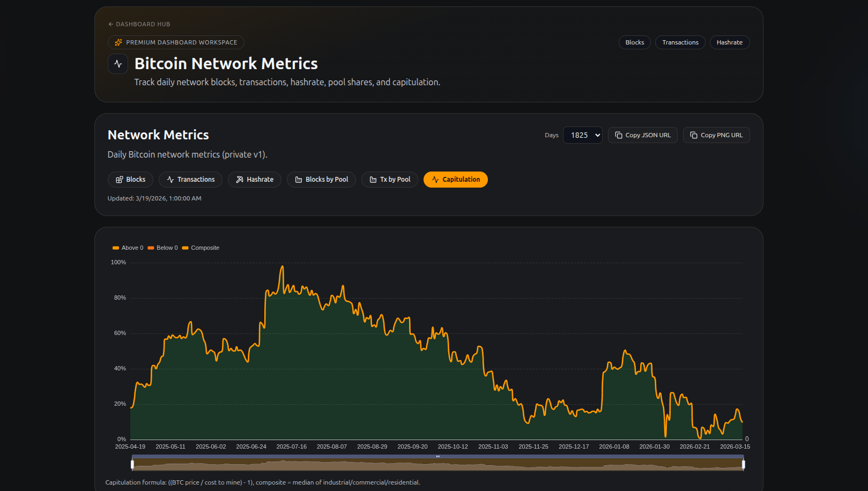Select the Blocks metric grid icon
The width and height of the screenshot is (868, 491).
[x=118, y=179]
